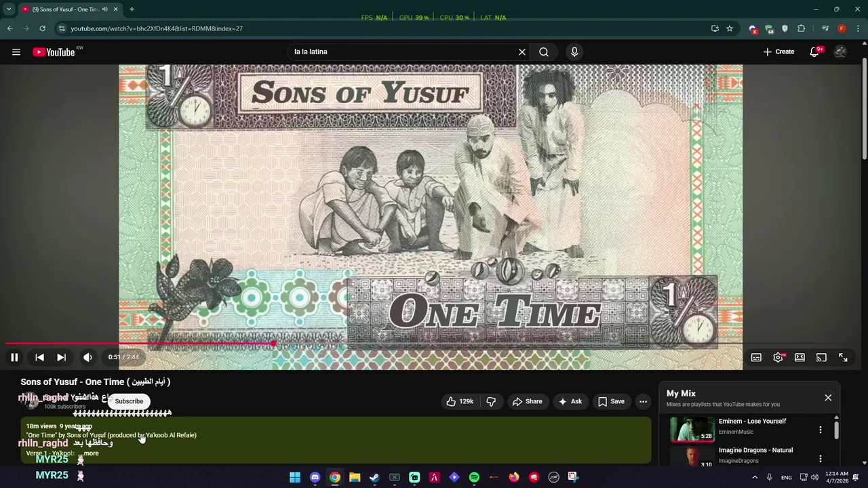Screen dimensions: 868x488
Task: Open Spotify from taskbar
Action: [x=474, y=477]
